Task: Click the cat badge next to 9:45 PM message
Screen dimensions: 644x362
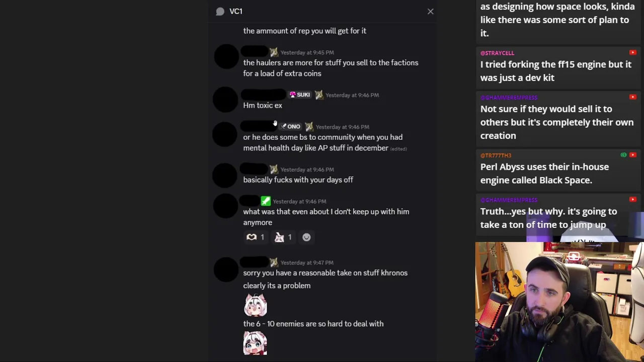Action: coord(274,52)
